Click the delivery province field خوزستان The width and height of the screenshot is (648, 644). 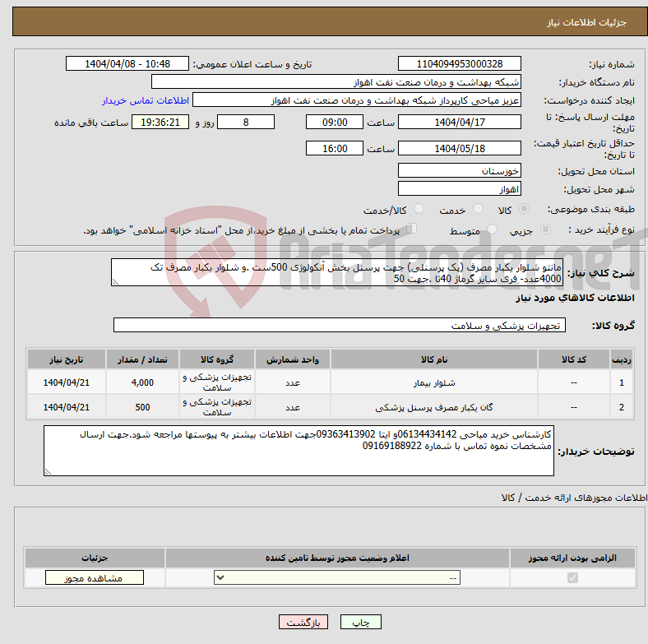pyautogui.click(x=459, y=170)
